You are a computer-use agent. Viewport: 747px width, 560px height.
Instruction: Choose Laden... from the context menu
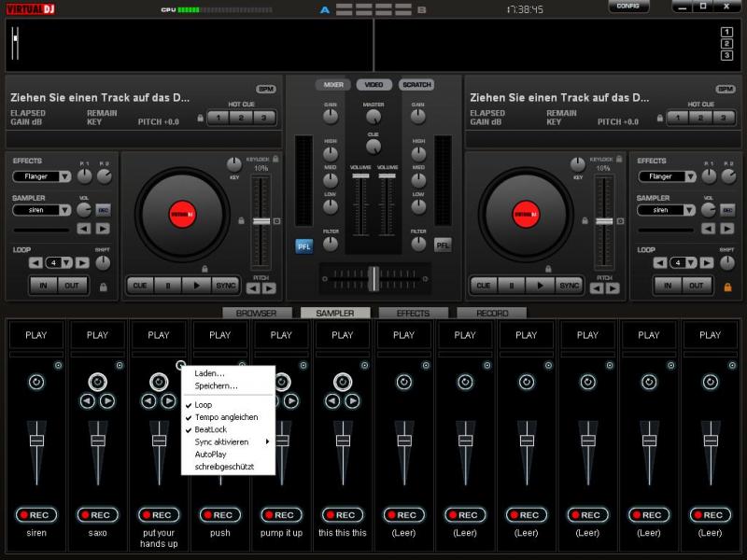[209, 373]
